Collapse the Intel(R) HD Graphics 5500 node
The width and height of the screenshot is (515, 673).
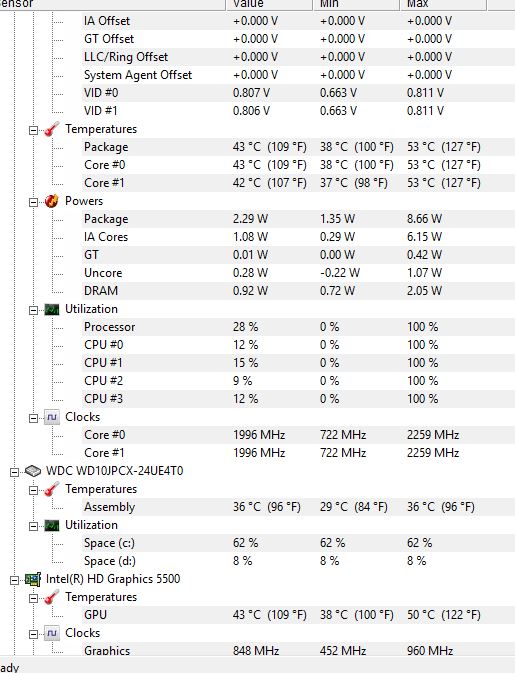point(15,580)
